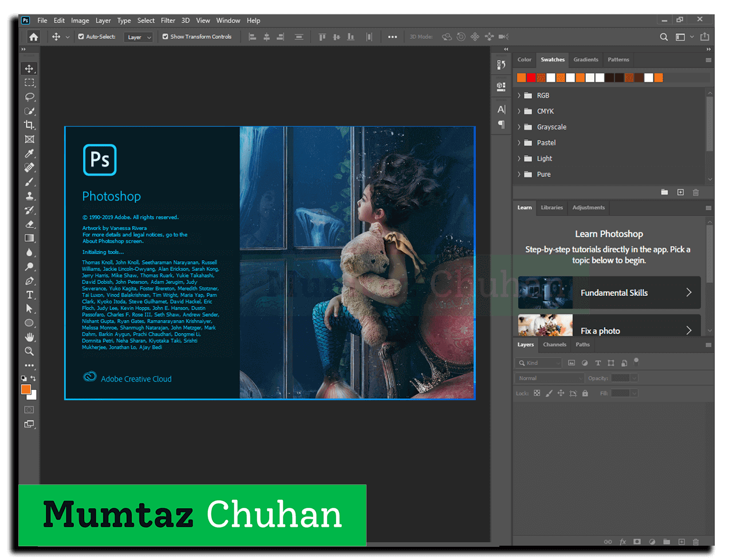
Task: Select the Brush tool
Action: point(30,182)
